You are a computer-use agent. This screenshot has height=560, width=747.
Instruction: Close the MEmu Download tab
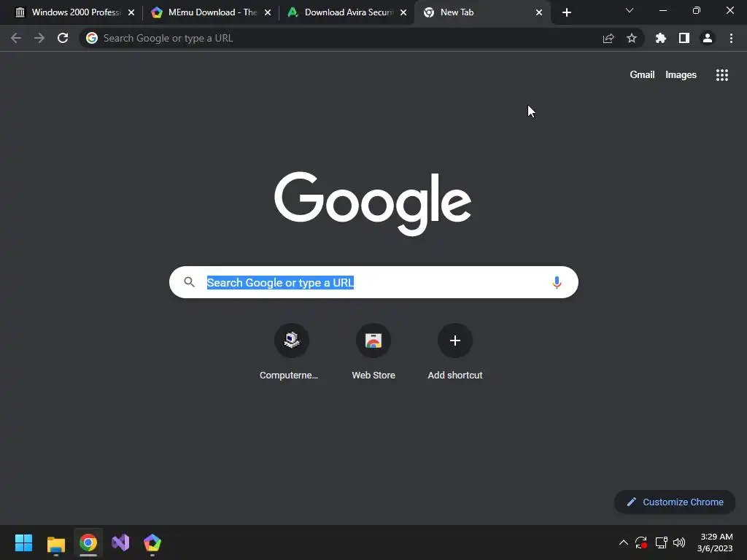click(x=268, y=12)
